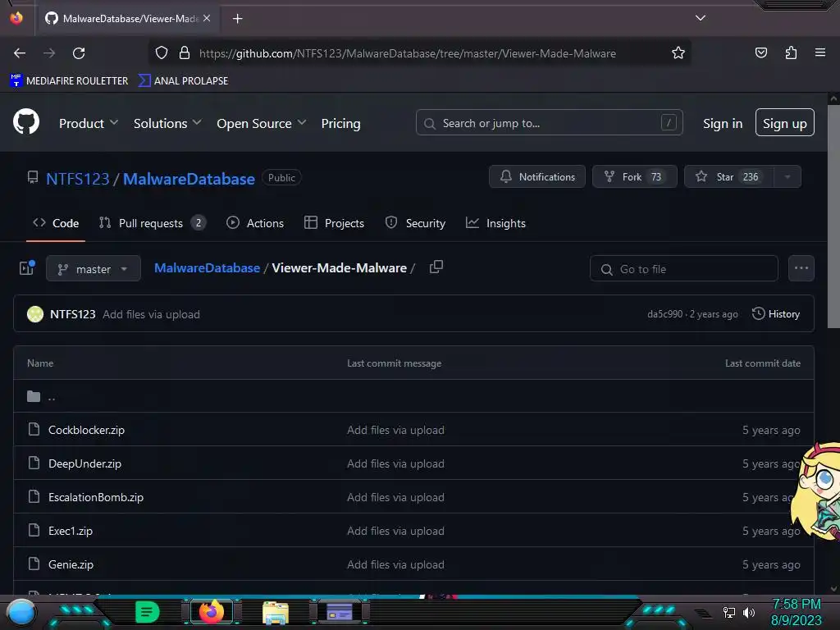This screenshot has height=630, width=840.
Task: Expand the Product dropdown menu
Action: (x=89, y=123)
